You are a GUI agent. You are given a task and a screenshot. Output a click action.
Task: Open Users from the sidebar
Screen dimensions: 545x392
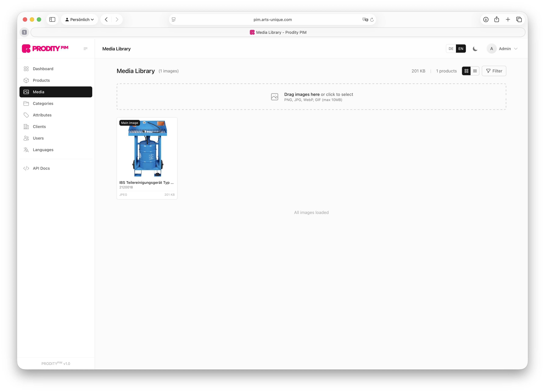tap(38, 138)
